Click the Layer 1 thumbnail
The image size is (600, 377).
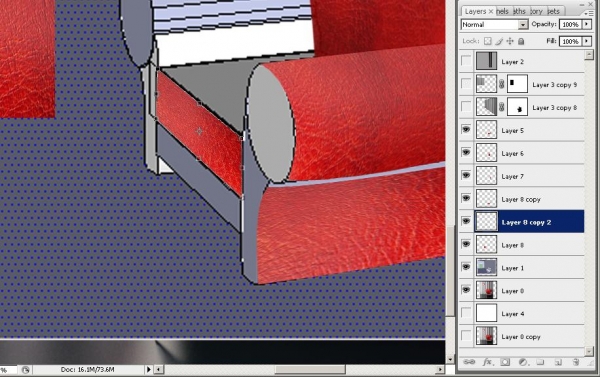pos(486,267)
